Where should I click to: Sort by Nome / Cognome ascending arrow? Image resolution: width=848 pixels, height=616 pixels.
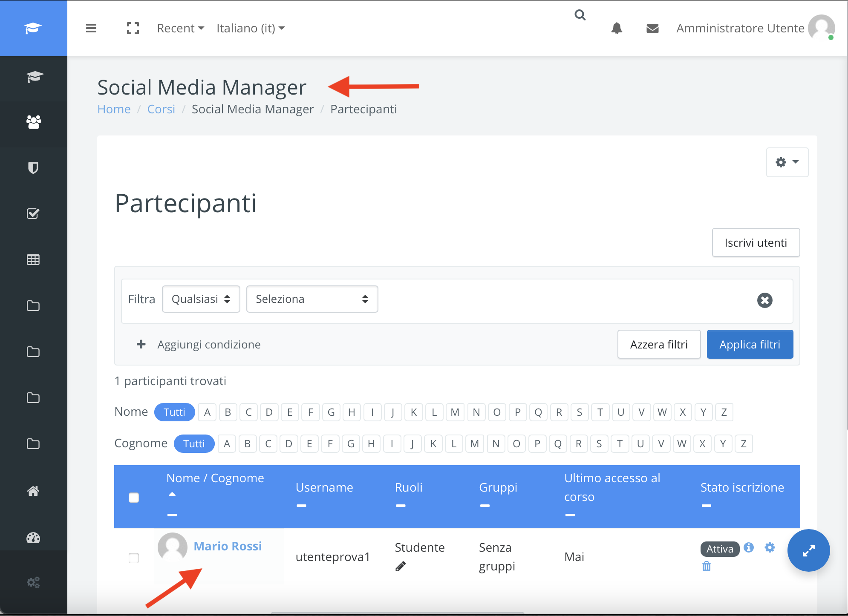[172, 494]
